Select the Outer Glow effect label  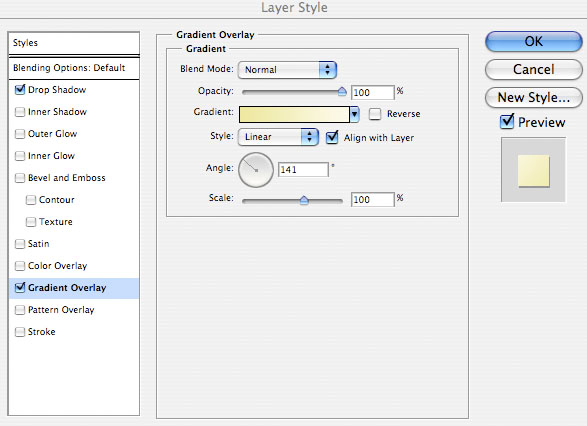tap(52, 134)
